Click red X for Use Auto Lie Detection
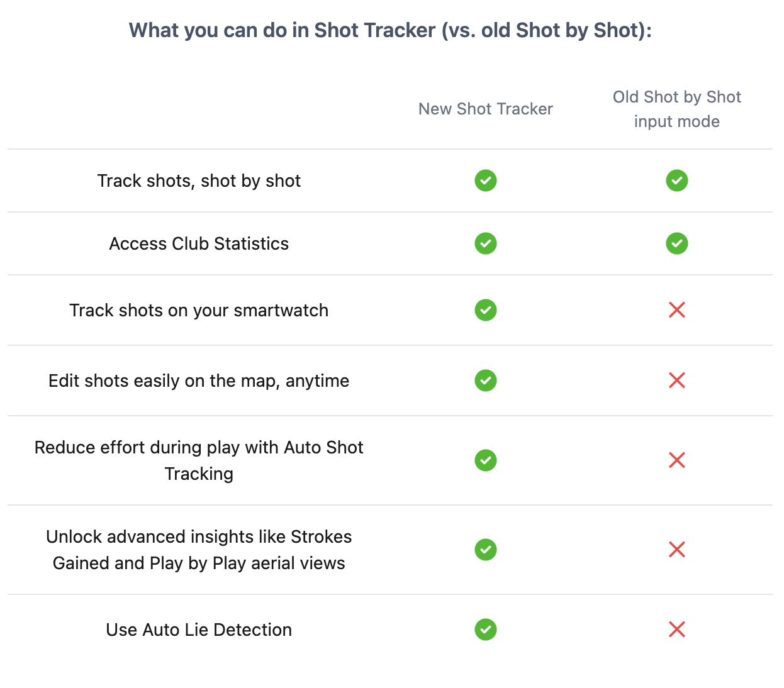784x688 pixels. [676, 630]
